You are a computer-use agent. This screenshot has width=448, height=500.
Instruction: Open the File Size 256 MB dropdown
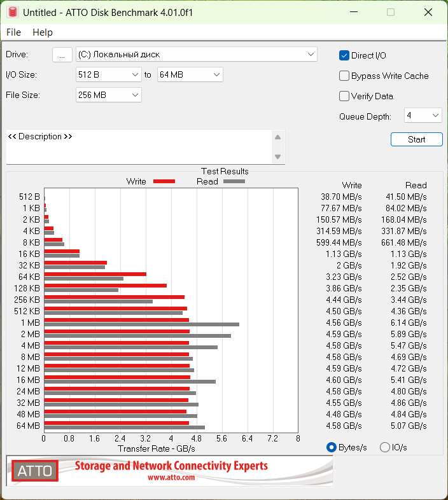pos(108,95)
